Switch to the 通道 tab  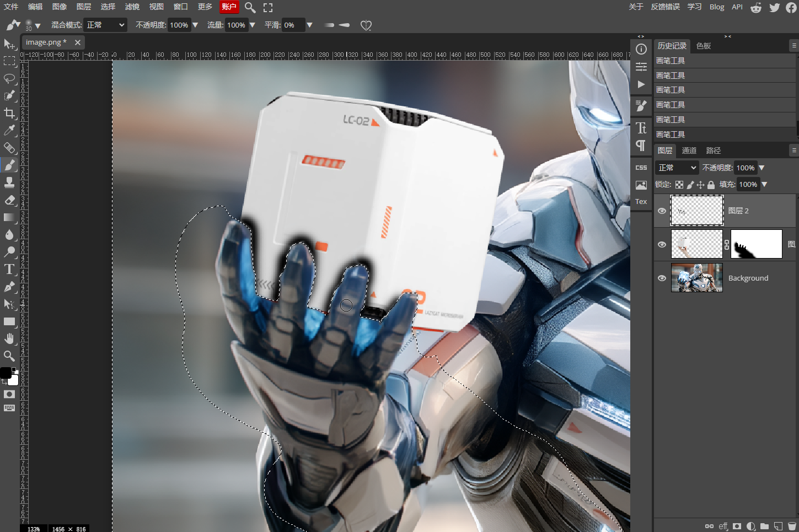[x=689, y=151]
